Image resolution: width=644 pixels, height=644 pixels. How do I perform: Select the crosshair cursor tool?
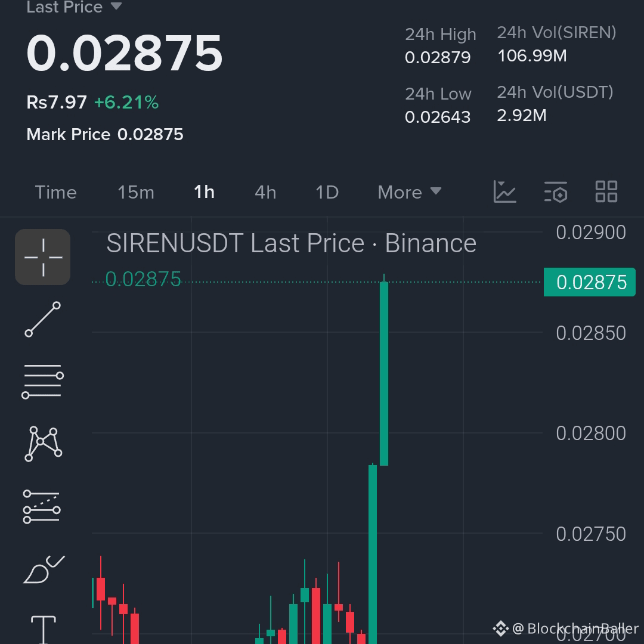pos(43,257)
